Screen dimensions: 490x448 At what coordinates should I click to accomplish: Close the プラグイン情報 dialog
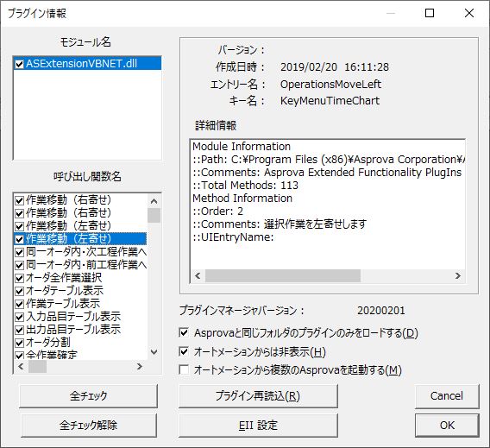(x=469, y=13)
